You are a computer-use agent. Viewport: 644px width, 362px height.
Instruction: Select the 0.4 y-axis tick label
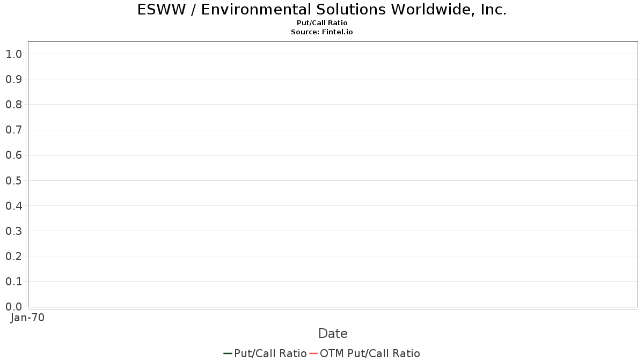(x=13, y=206)
